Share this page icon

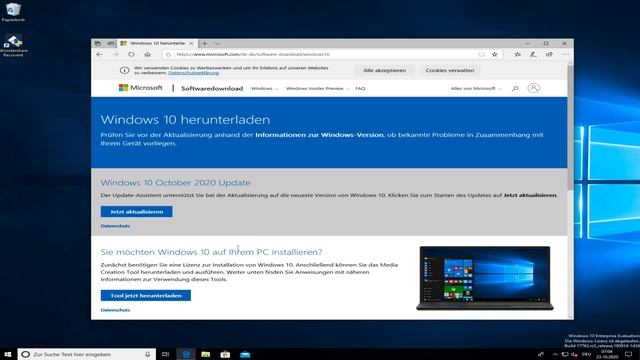point(549,54)
